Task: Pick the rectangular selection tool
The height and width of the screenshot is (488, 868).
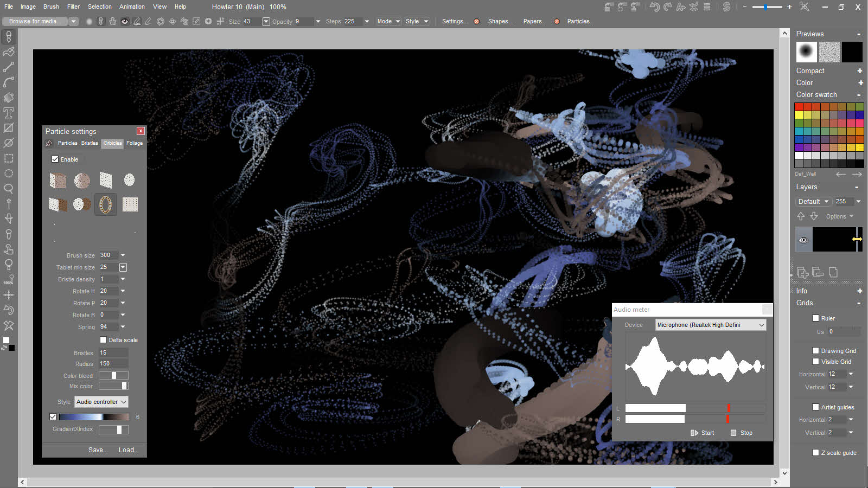Action: 9,158
